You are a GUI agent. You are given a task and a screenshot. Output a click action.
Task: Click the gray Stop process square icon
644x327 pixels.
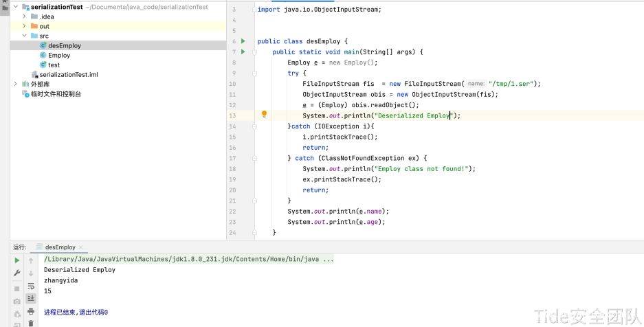[x=17, y=289]
